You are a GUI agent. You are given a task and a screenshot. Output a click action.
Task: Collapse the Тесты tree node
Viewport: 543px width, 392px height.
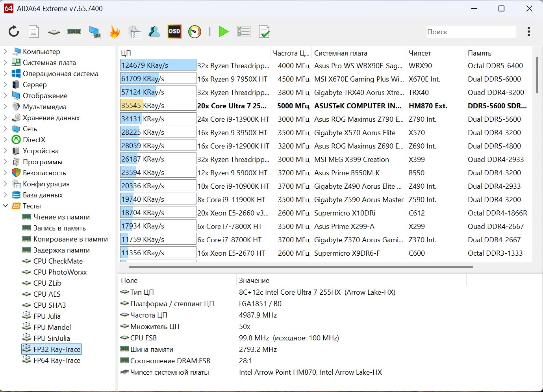click(6, 206)
